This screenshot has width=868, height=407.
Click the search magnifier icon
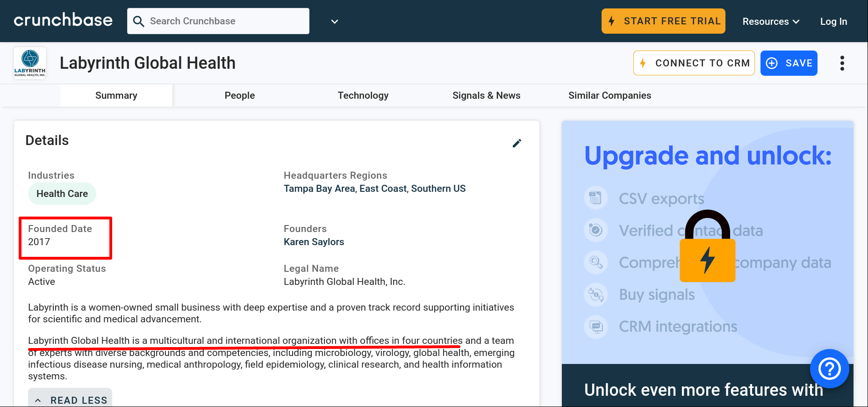click(x=138, y=21)
